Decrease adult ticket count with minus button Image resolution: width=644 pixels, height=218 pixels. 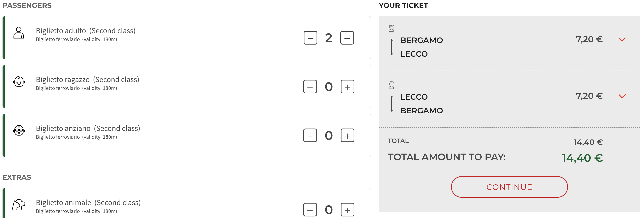310,38
